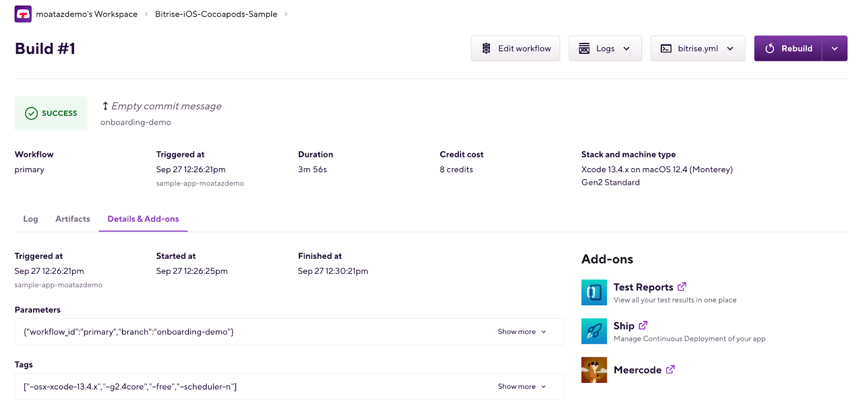Open the Ship add-on link
This screenshot has width=868, height=410.
click(624, 326)
